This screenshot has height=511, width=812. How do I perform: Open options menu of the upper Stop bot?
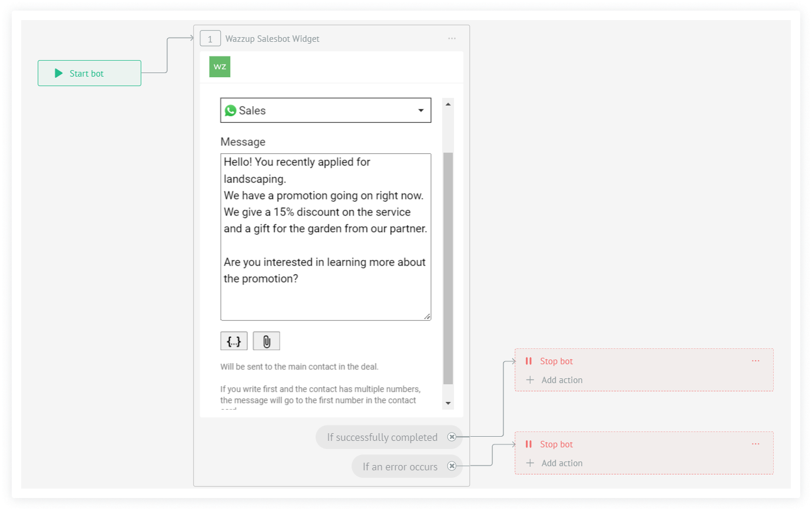755,361
